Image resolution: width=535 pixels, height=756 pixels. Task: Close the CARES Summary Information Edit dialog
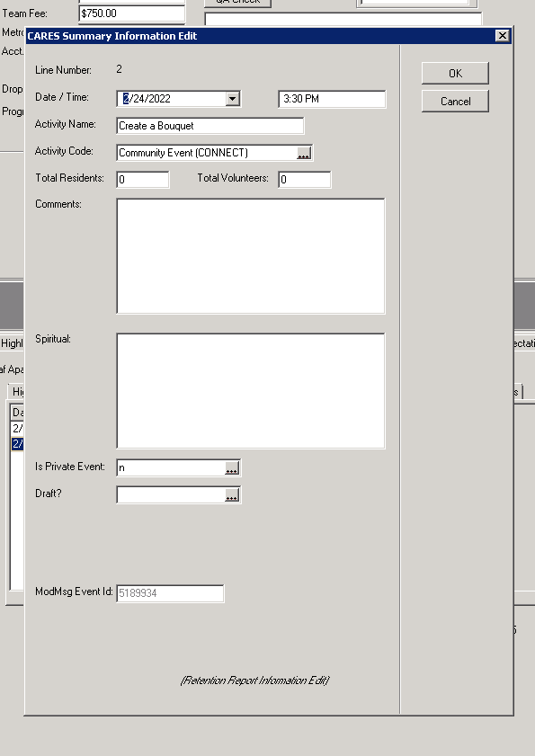coord(503,36)
